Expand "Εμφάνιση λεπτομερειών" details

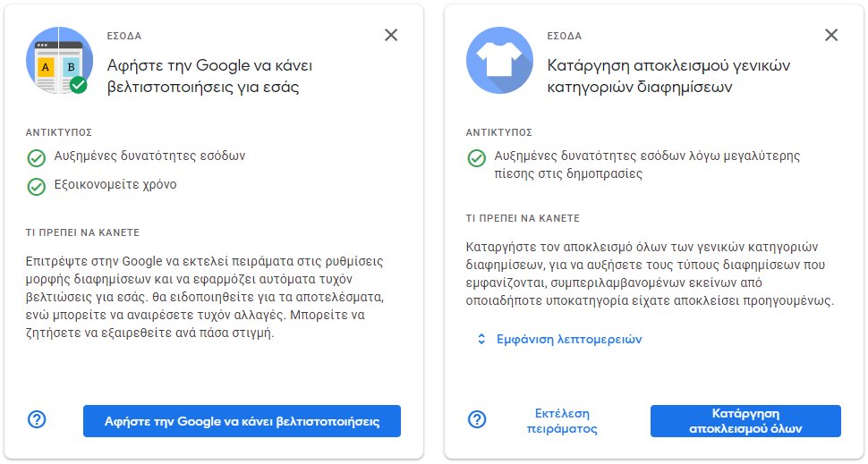(559, 339)
